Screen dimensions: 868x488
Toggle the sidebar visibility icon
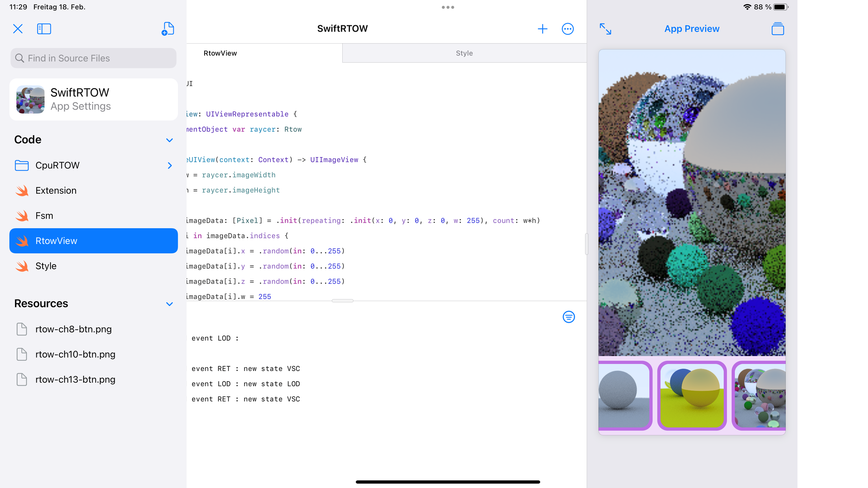(44, 29)
